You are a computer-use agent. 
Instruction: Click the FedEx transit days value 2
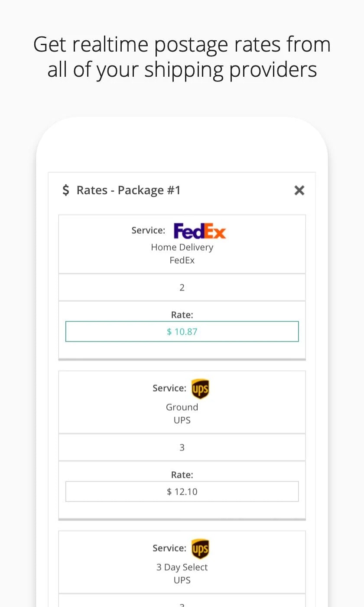182,287
